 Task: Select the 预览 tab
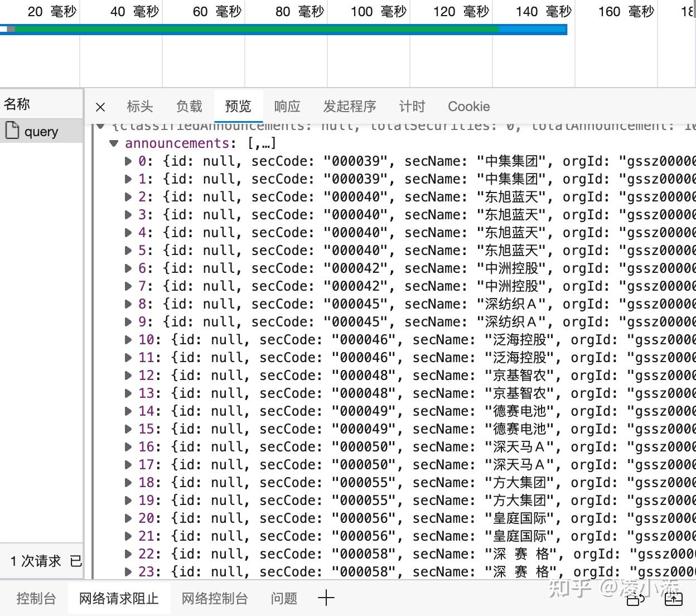(238, 106)
